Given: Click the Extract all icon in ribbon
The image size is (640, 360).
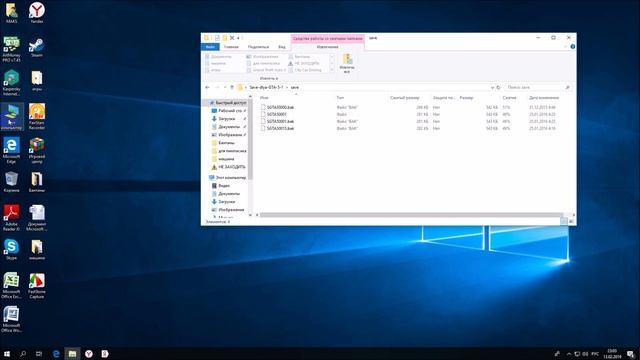Looking at the screenshot, I should click(x=347, y=63).
